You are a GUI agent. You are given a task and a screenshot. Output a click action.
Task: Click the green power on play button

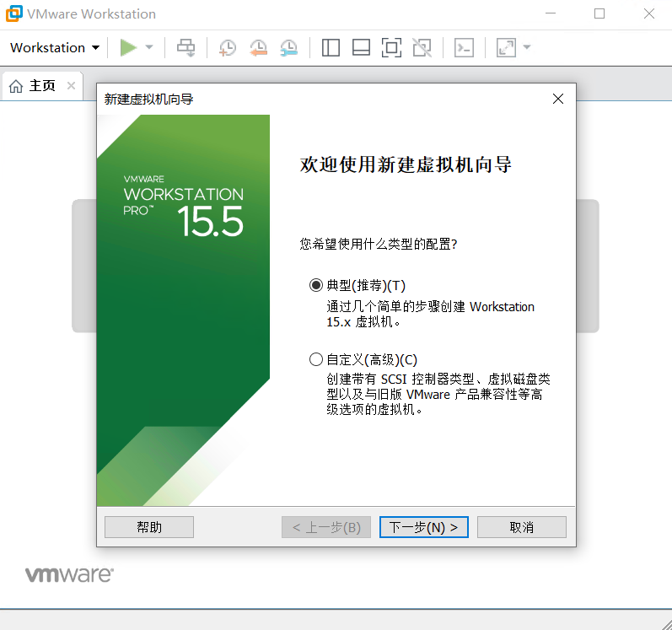(x=128, y=47)
